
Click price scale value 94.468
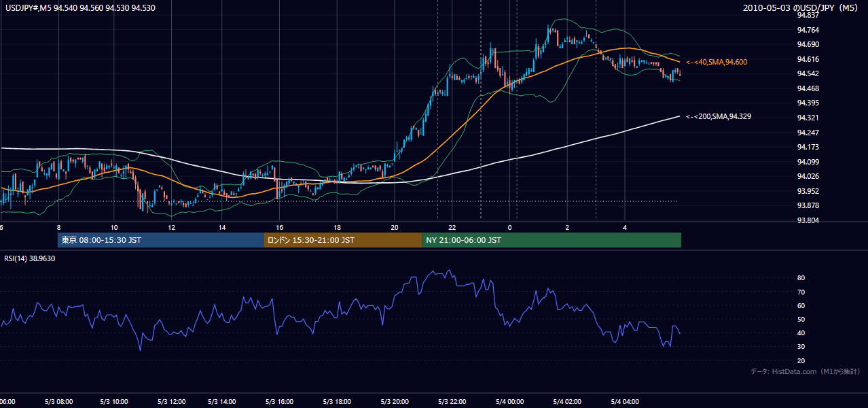pos(808,88)
